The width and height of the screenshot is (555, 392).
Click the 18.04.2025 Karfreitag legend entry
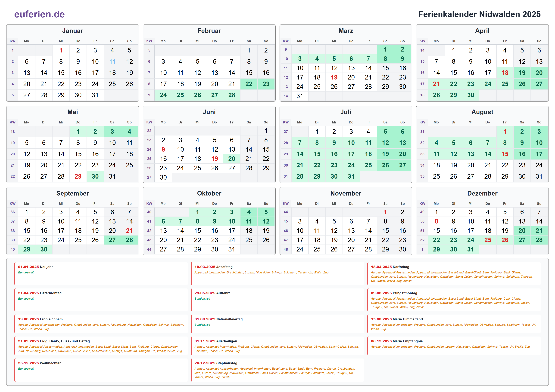click(454, 274)
